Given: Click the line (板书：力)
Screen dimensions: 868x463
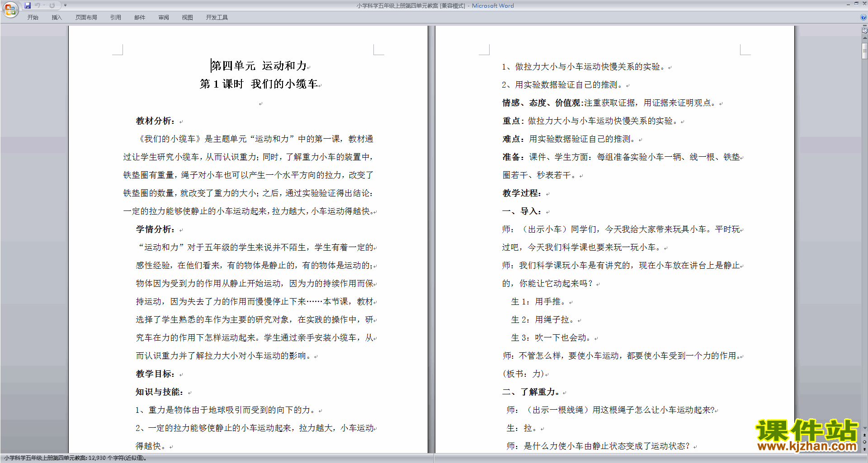Looking at the screenshot, I should pos(523,374).
